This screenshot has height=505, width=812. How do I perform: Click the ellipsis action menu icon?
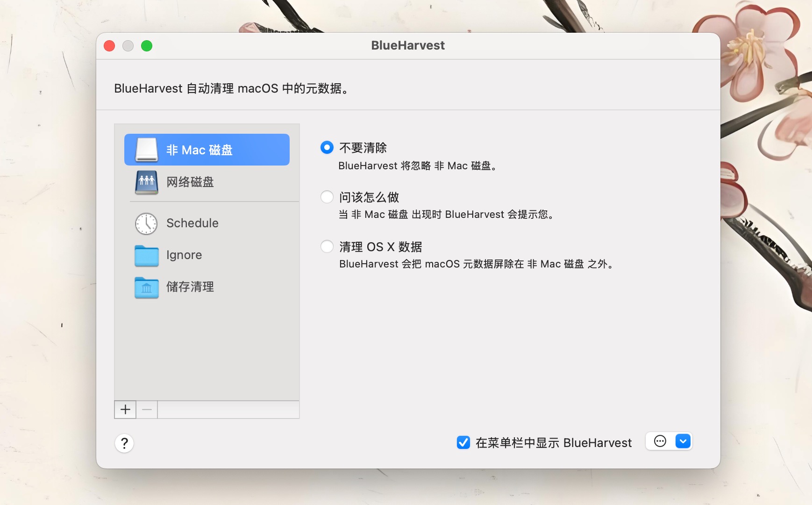pos(660,441)
